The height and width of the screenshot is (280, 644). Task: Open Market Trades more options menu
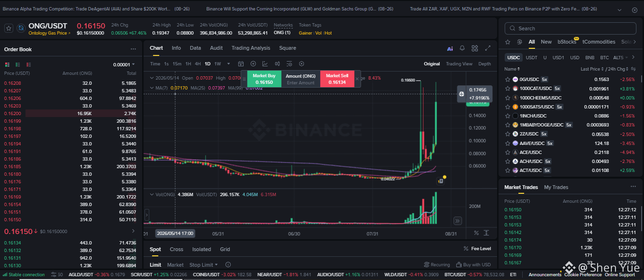click(x=633, y=187)
